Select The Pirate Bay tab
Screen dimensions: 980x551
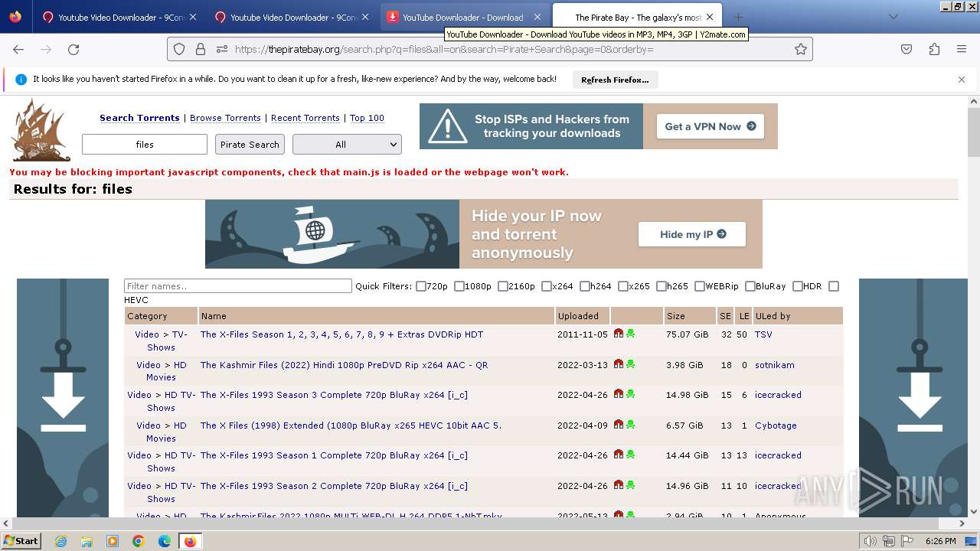click(637, 17)
